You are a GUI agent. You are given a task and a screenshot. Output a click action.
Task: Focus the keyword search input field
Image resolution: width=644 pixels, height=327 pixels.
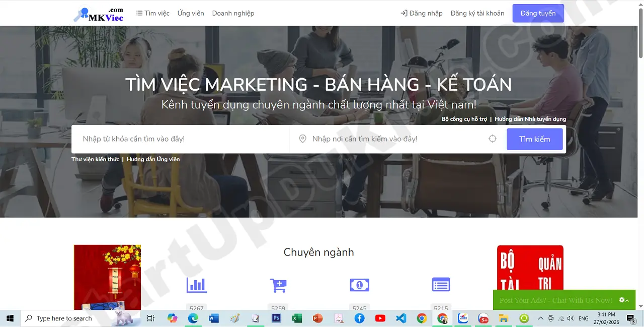tap(180, 139)
